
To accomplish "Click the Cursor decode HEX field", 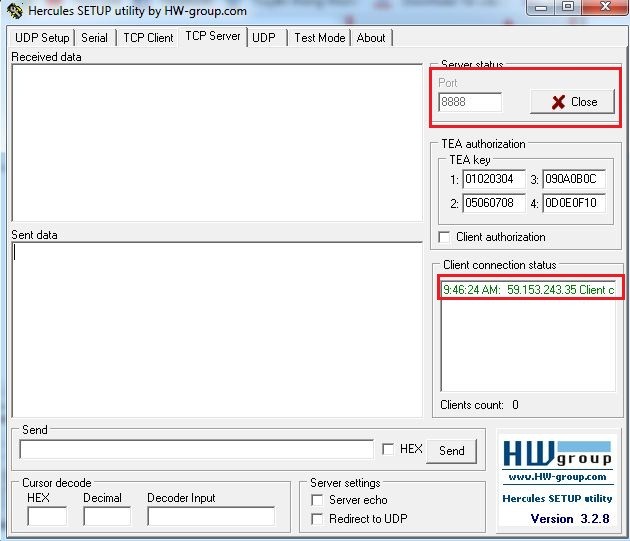I will (x=47, y=516).
